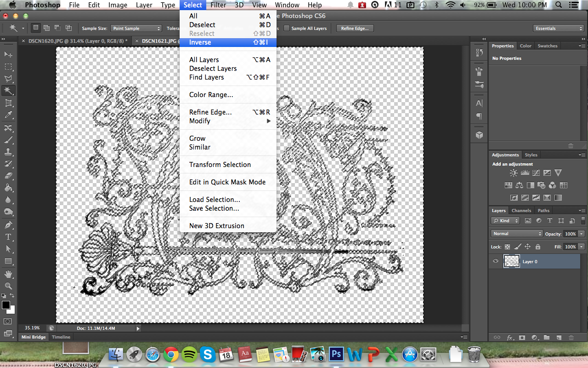Select the Hand tool
Screen dimensions: 588x368
coord(8,274)
